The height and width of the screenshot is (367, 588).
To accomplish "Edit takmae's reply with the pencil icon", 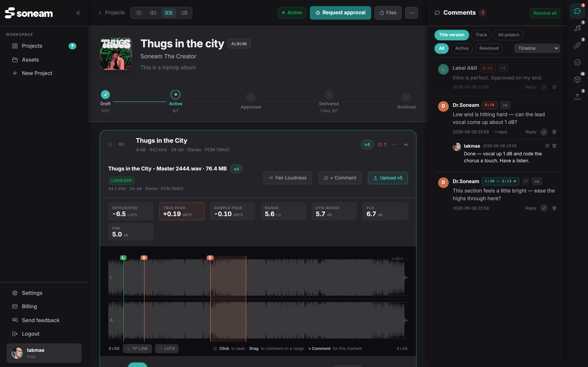I will tap(547, 146).
